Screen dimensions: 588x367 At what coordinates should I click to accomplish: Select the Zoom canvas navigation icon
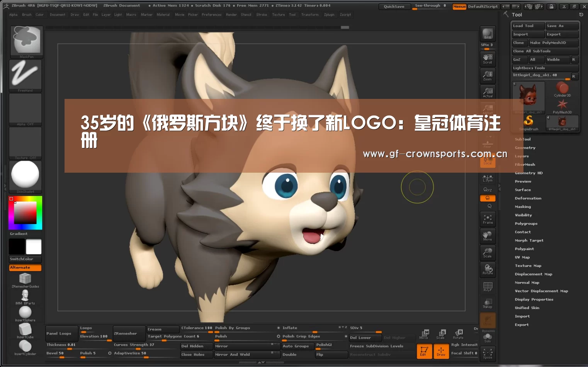click(488, 75)
